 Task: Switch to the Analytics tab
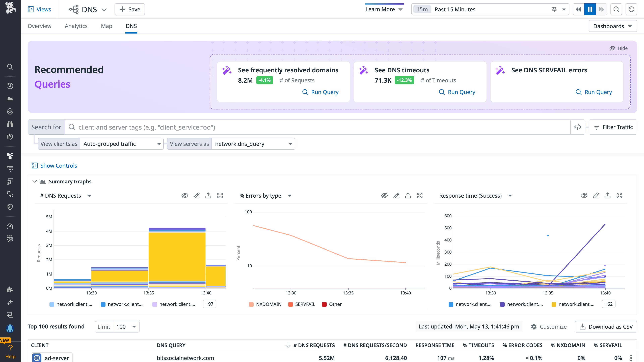(x=76, y=26)
